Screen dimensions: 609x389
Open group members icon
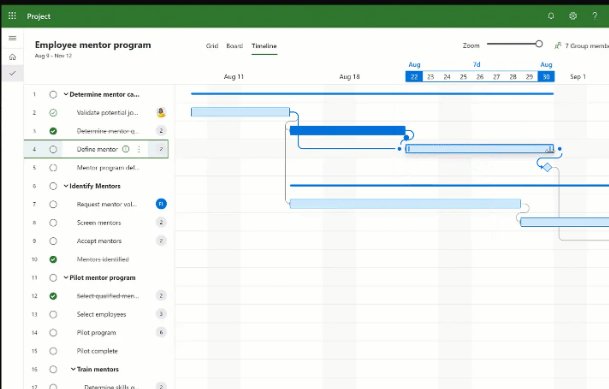[558, 46]
